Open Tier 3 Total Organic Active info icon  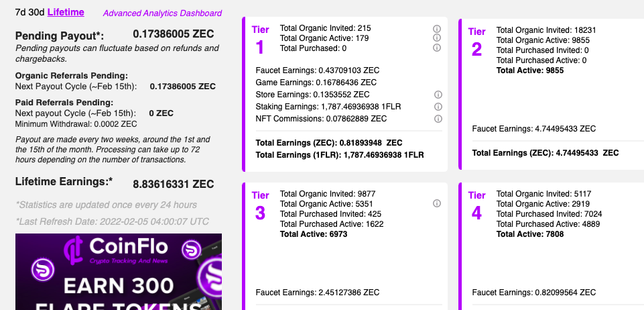pyautogui.click(x=437, y=203)
